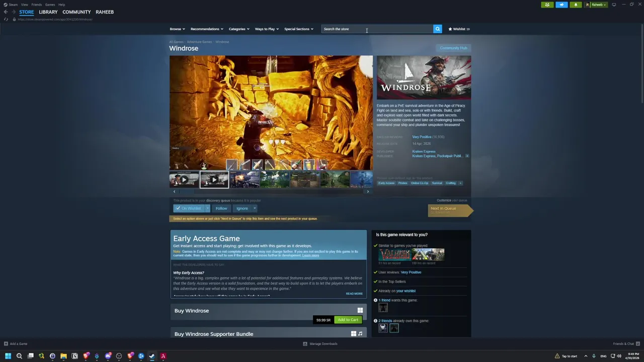Open Friends & Chat

(626, 344)
